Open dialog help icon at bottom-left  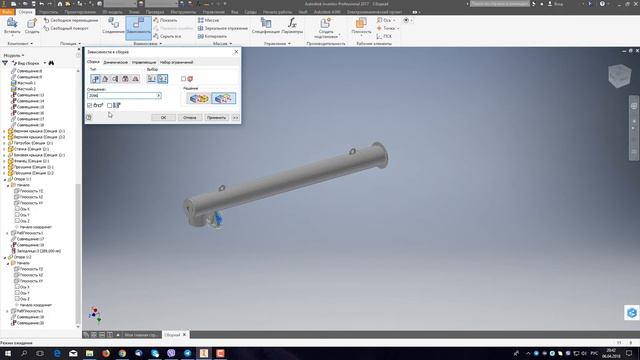click(x=89, y=118)
